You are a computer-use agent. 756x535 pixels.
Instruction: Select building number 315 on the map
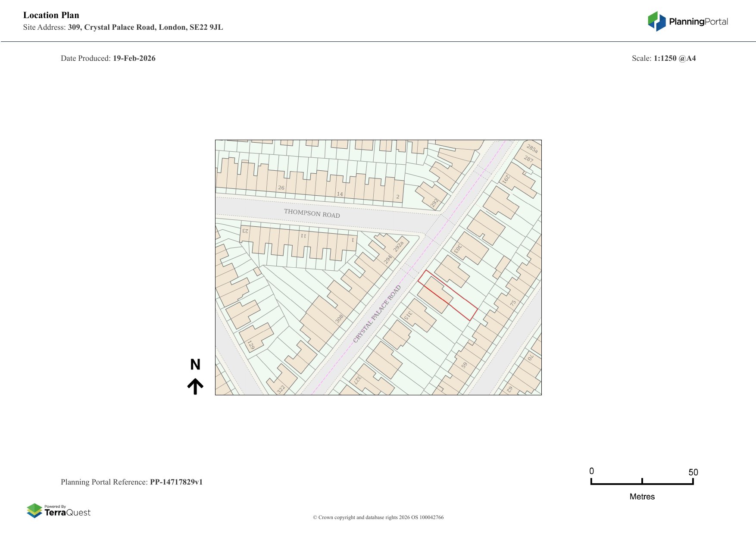408,315
